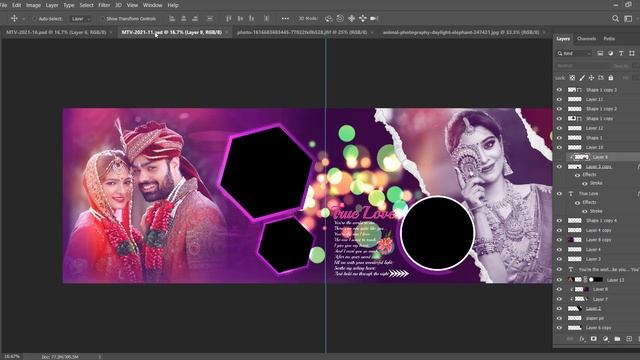Hide the True Love text layer

coord(559,193)
